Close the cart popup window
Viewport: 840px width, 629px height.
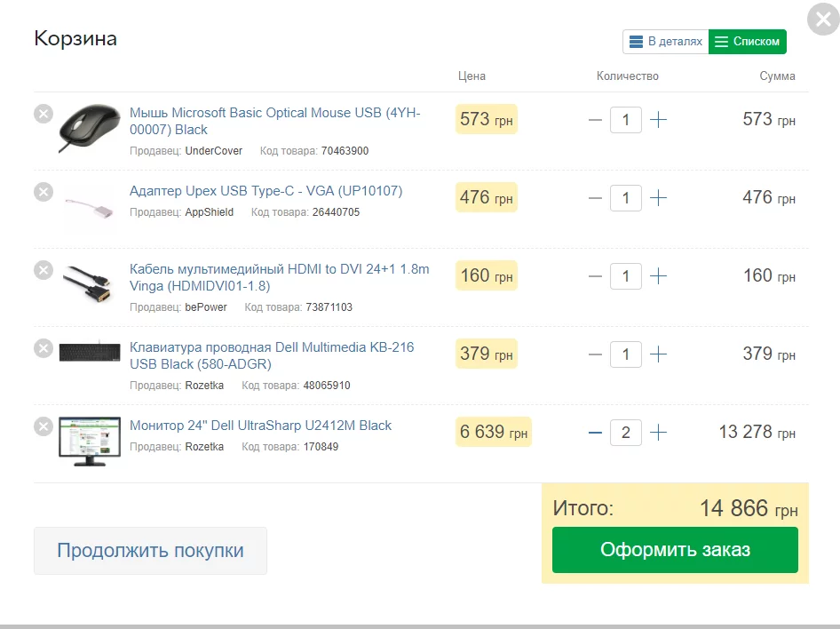(822, 20)
